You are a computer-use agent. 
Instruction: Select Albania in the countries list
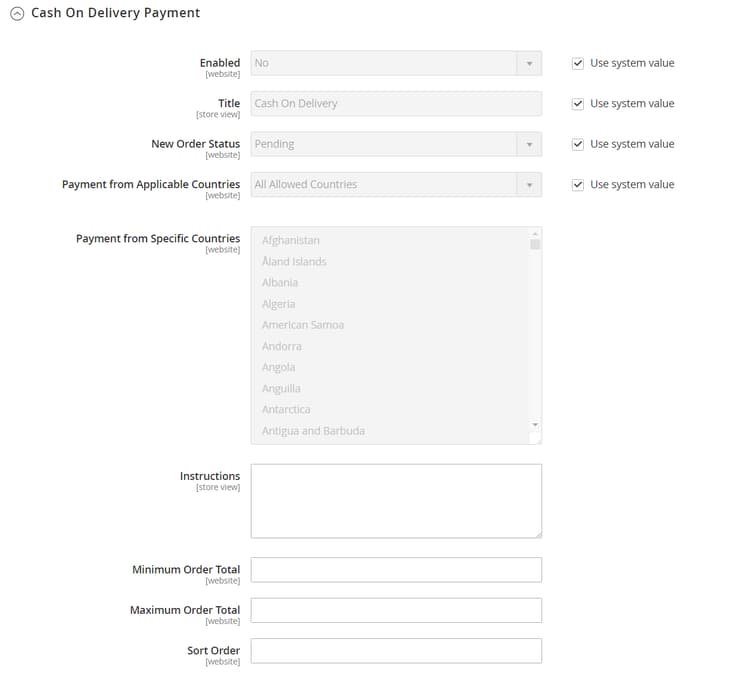coord(280,283)
